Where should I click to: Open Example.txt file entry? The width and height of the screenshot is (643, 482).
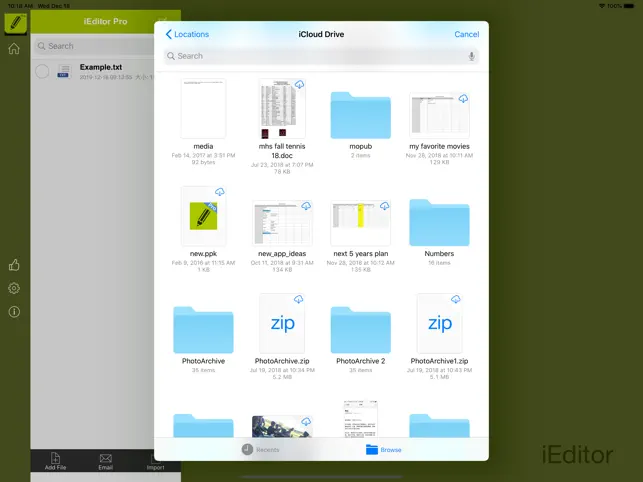[x=101, y=71]
